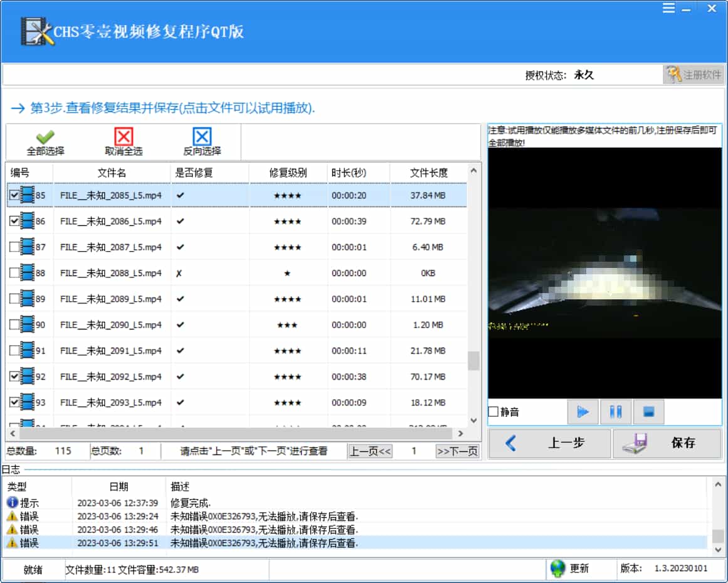Click the file list scroll up arrow

(473, 171)
